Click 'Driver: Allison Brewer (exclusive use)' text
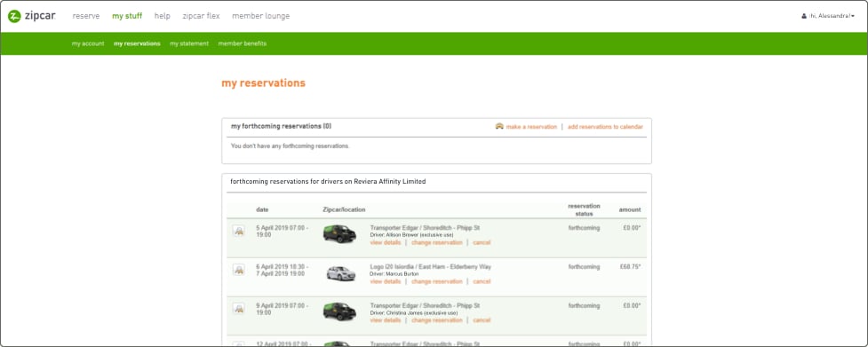 click(411, 235)
